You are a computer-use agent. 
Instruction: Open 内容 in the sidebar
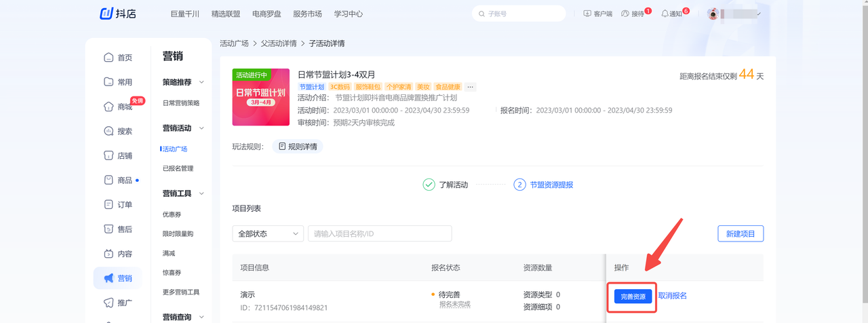118,254
